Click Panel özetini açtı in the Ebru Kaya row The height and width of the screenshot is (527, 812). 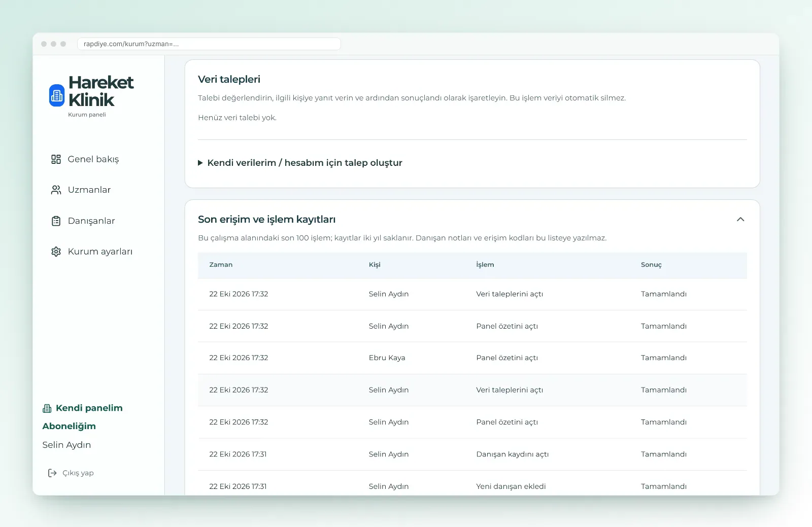pyautogui.click(x=507, y=358)
